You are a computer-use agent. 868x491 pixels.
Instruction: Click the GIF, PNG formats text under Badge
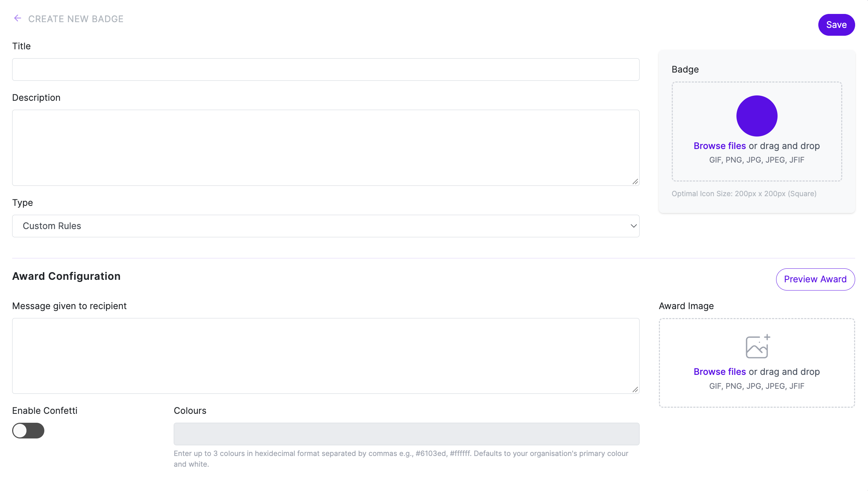[756, 160]
